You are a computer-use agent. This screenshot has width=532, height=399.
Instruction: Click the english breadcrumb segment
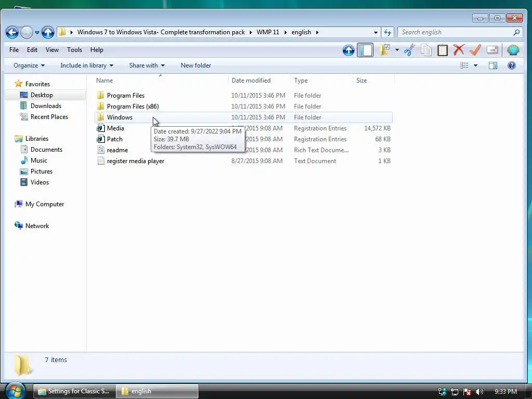[301, 32]
